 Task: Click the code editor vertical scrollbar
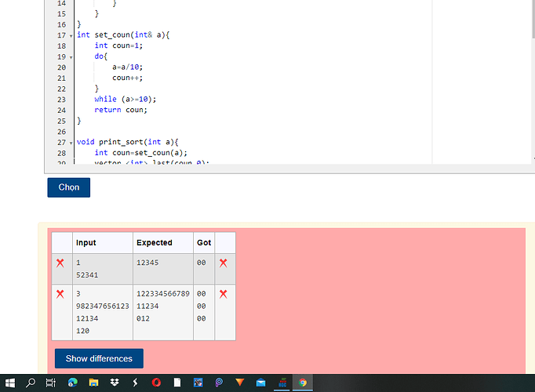(x=533, y=20)
